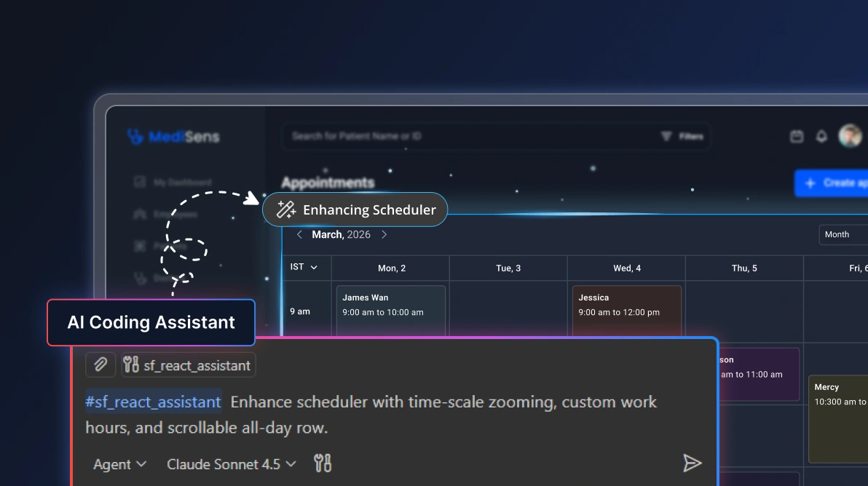This screenshot has height=486, width=868.
Task: Open the tools icon next to Claude Sonnet 4.5
Action: click(322, 463)
